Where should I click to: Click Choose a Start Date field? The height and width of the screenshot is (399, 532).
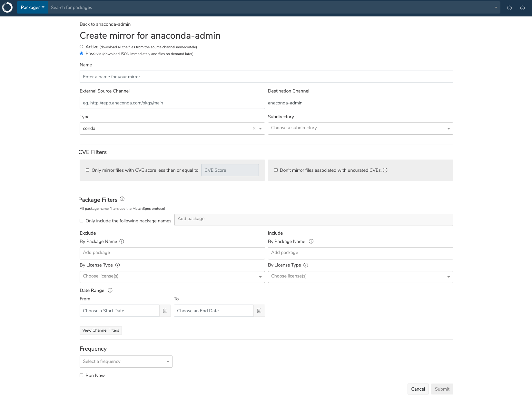coord(120,311)
